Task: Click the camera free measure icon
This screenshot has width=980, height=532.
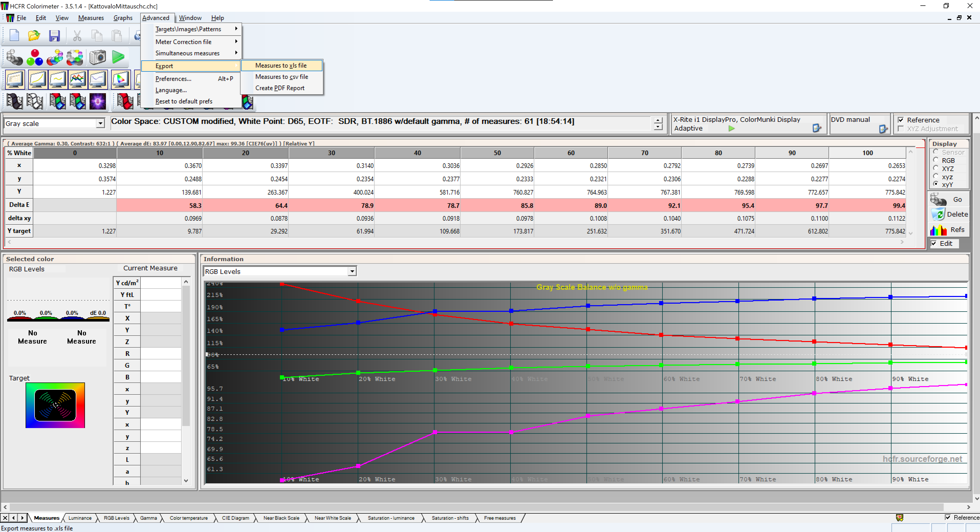Action: (x=97, y=57)
